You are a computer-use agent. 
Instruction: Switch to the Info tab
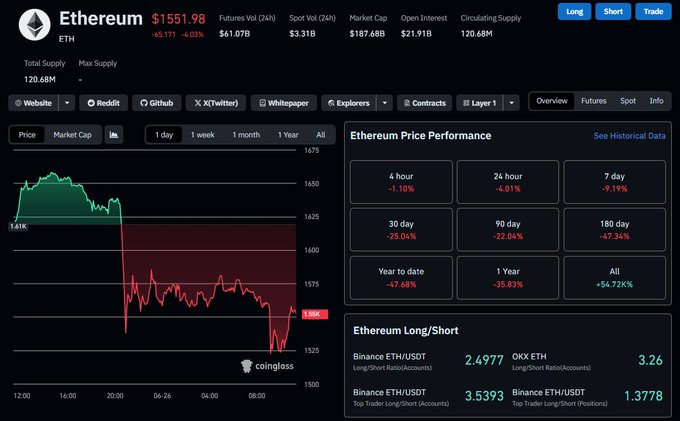pyautogui.click(x=656, y=101)
